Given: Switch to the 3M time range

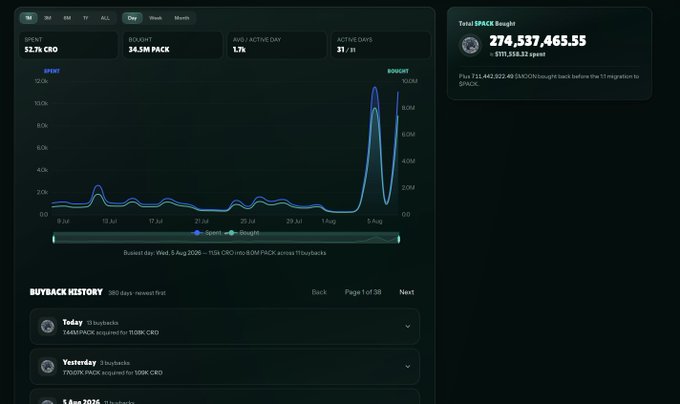Looking at the screenshot, I should [48, 18].
